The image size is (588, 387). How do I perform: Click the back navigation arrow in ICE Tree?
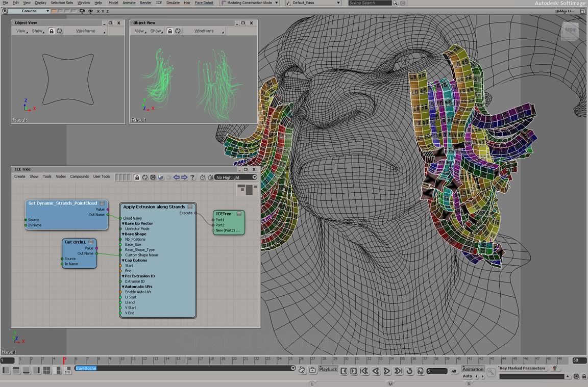pyautogui.click(x=177, y=177)
